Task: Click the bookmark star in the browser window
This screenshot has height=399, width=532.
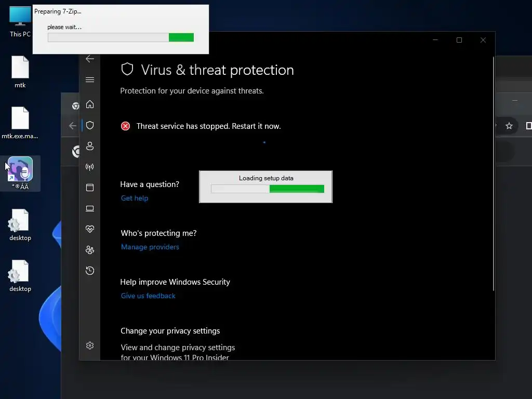Action: (509, 126)
